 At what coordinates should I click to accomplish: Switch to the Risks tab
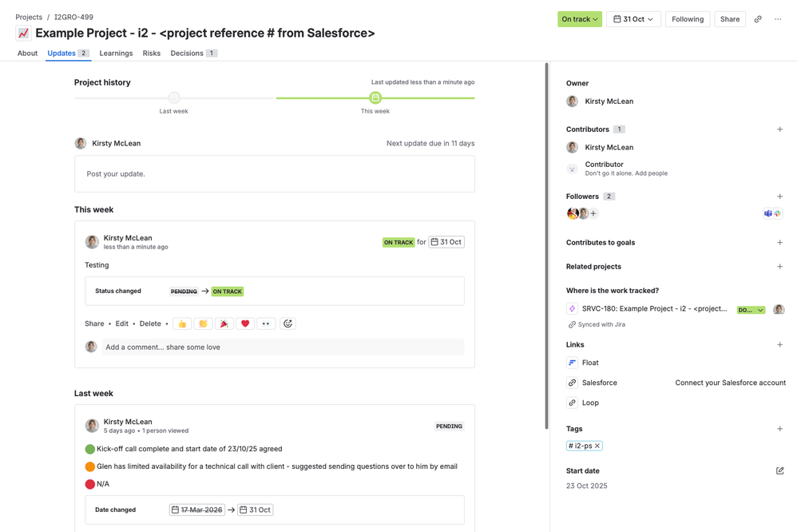[x=151, y=54]
